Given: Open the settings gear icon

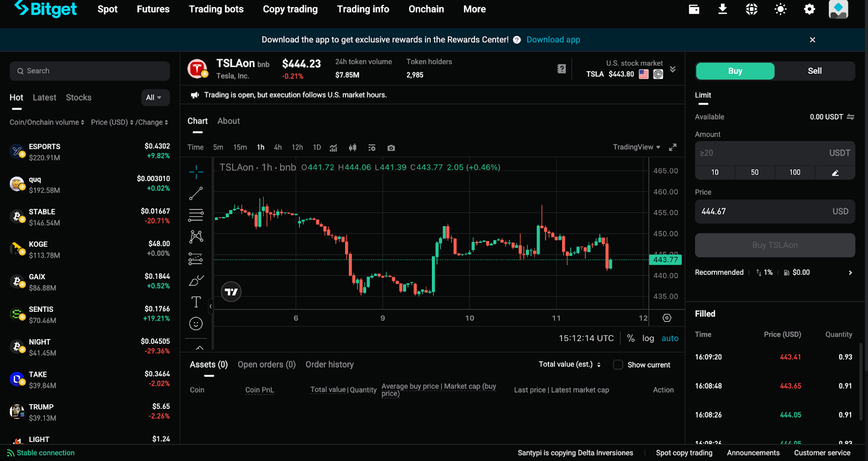Looking at the screenshot, I should (809, 9).
